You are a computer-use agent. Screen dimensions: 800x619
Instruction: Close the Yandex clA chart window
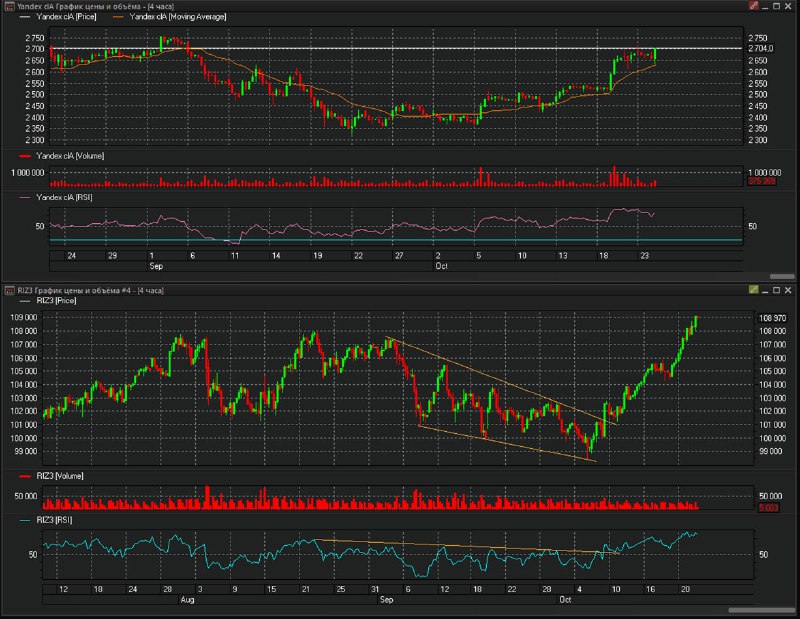788,6
